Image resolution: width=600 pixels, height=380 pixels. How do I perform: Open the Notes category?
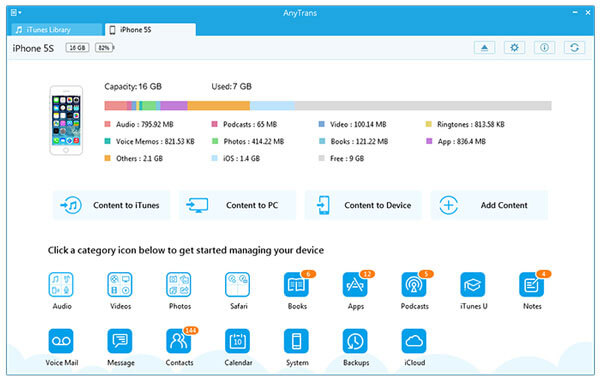(x=532, y=285)
